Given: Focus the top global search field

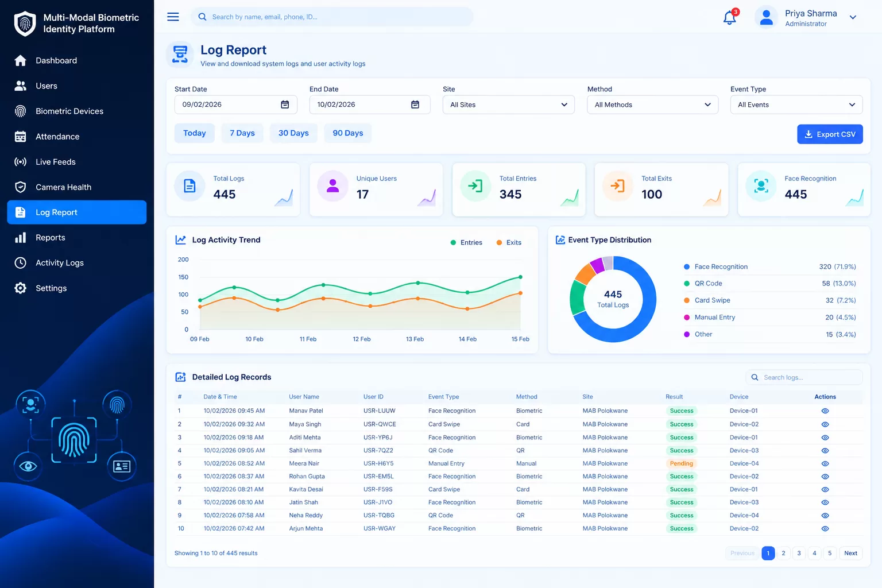Looking at the screenshot, I should pos(332,17).
